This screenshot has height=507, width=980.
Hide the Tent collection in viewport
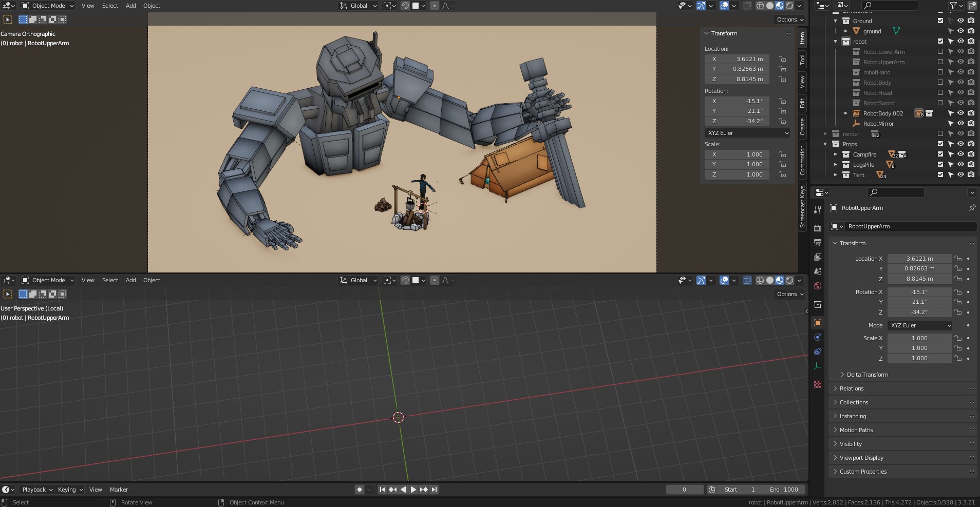pyautogui.click(x=960, y=175)
